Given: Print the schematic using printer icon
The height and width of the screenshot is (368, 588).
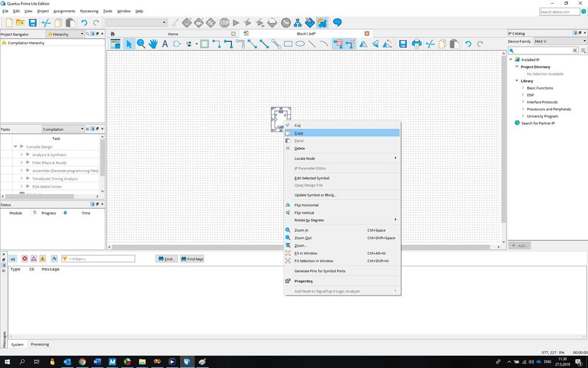Looking at the screenshot, I should [x=417, y=44].
